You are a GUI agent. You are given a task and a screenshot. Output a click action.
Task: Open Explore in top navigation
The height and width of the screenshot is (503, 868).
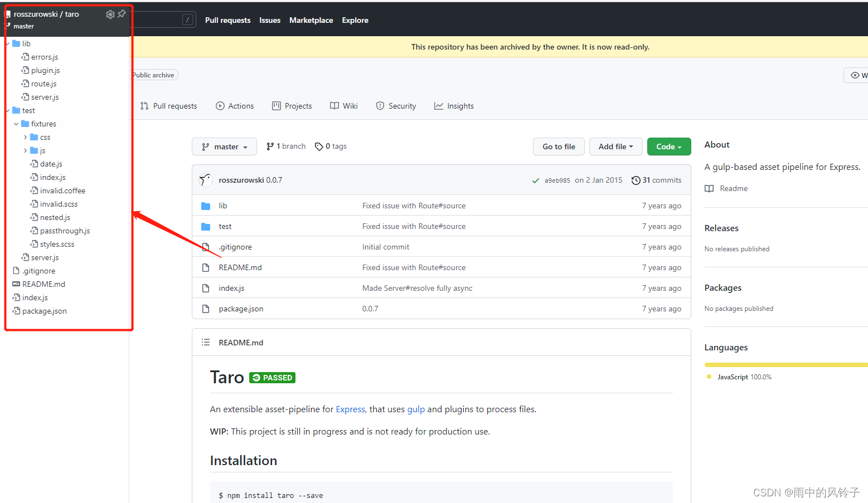355,20
